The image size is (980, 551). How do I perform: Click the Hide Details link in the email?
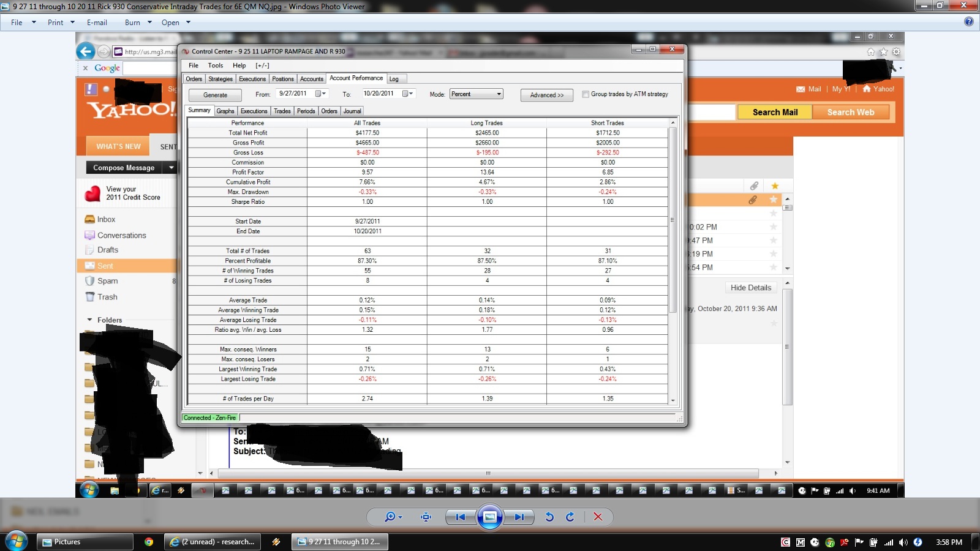(x=751, y=288)
